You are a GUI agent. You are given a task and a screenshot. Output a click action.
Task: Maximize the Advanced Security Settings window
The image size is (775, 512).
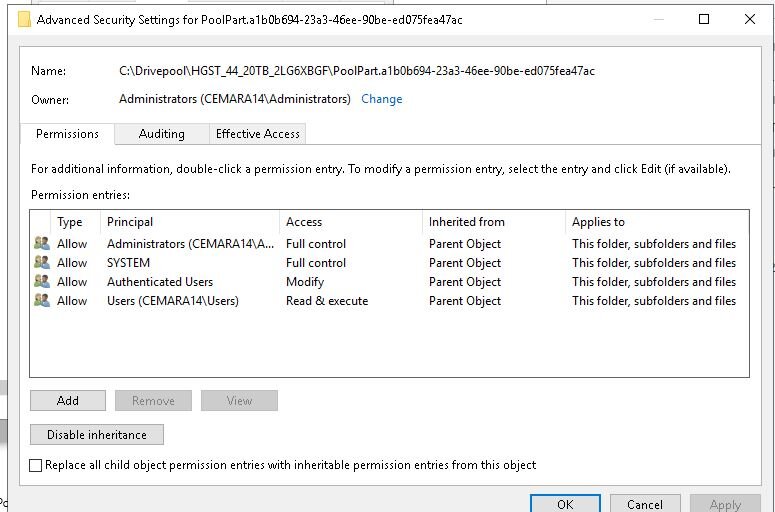[704, 19]
